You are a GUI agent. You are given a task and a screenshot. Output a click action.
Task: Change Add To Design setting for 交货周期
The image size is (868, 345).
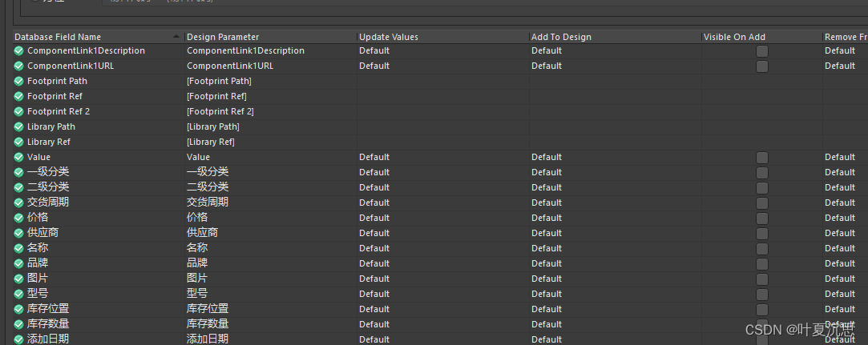point(614,203)
